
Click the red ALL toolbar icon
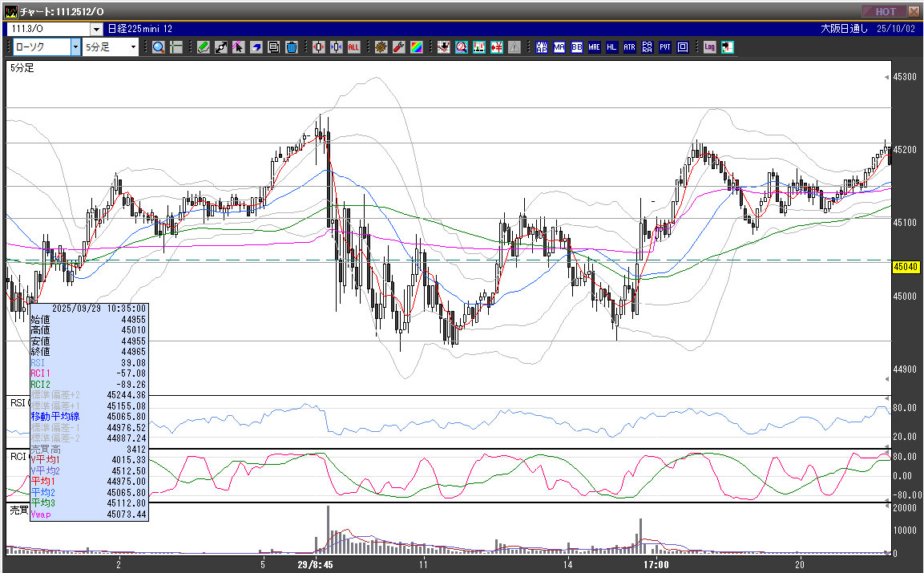[x=353, y=47]
